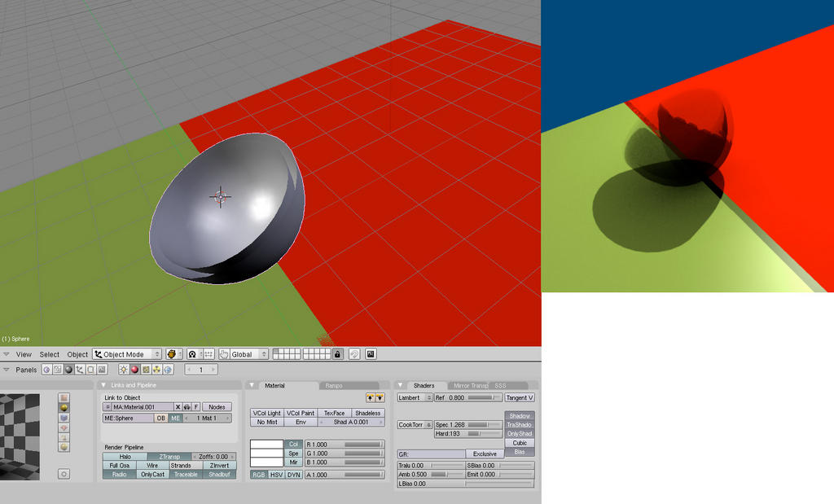This screenshot has width=834, height=504.
Task: Adjust the Ref 0.800 slider
Action: [x=468, y=397]
